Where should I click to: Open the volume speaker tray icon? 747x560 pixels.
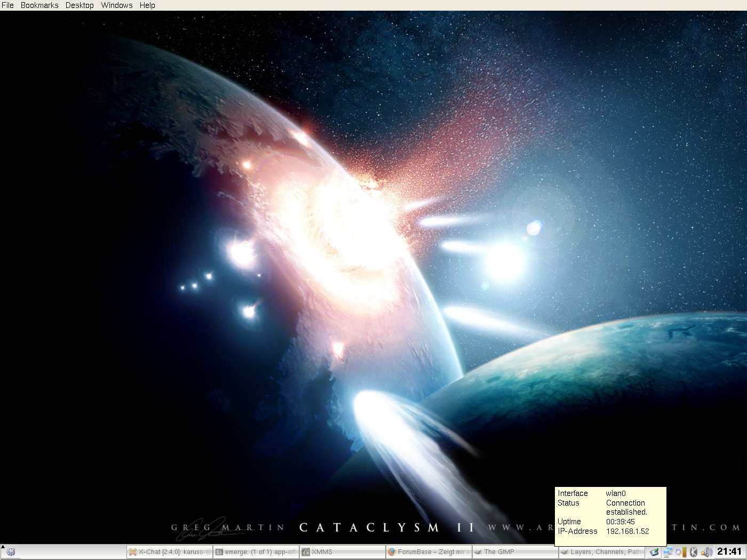[706, 552]
